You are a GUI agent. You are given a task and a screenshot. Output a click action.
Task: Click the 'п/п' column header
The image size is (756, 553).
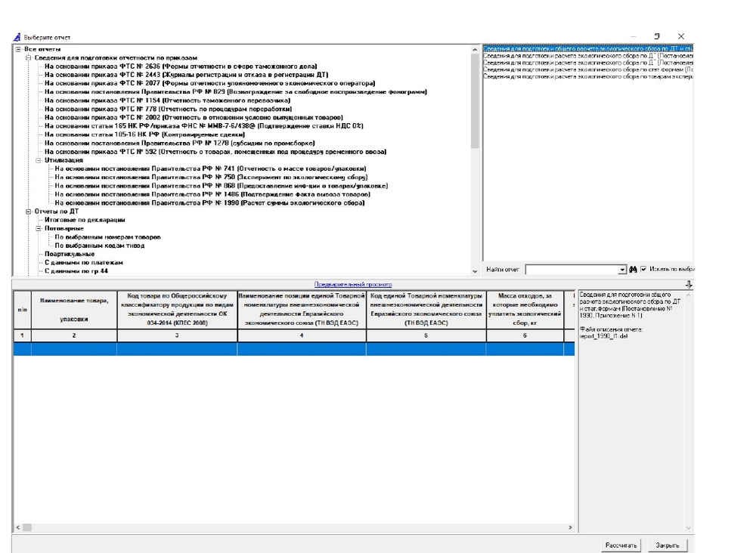coord(22,310)
